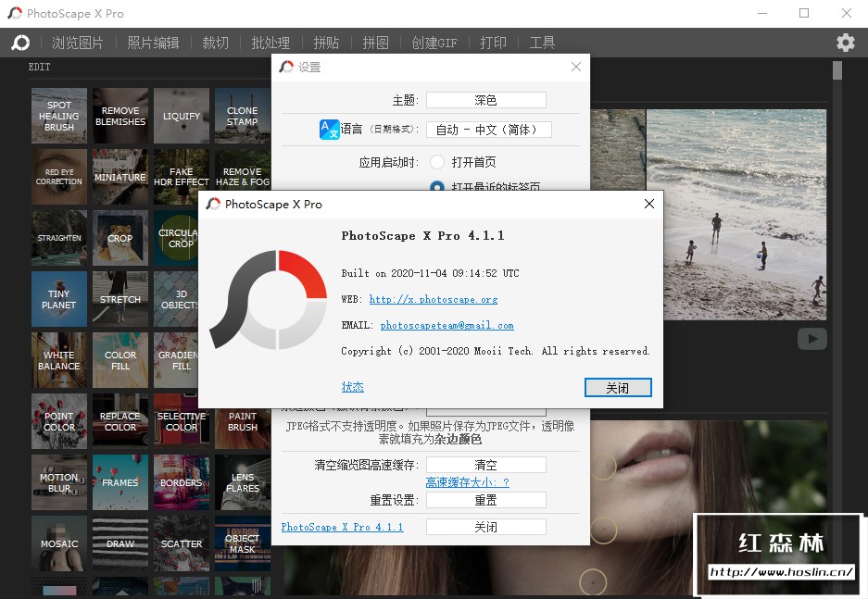Click PhotoScape X Pro 4.1.1 version link

click(342, 527)
